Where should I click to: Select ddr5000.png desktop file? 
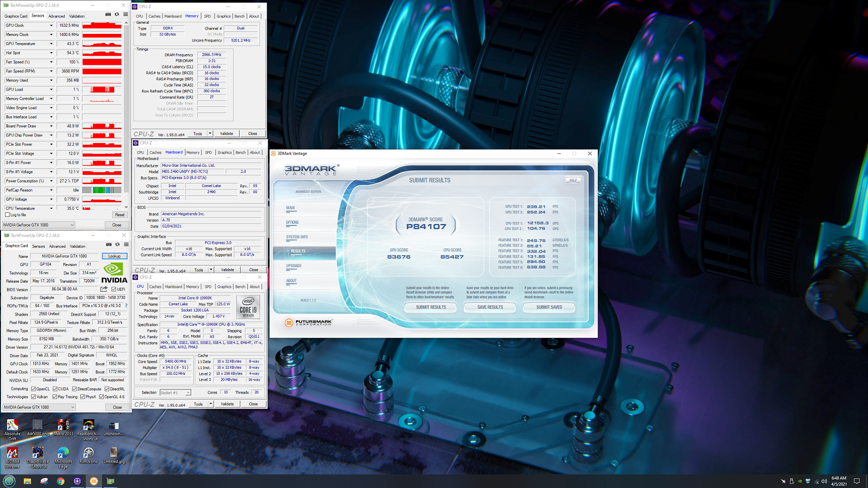click(x=37, y=428)
